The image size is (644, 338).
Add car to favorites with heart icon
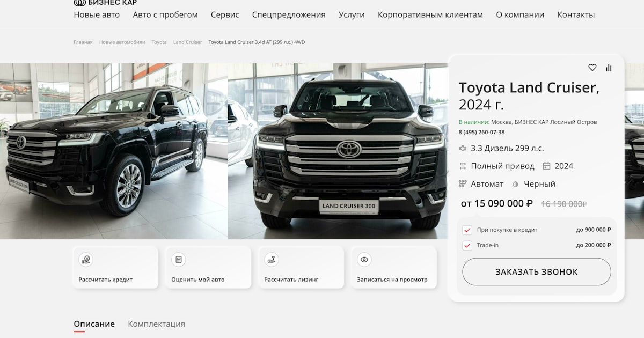(592, 68)
